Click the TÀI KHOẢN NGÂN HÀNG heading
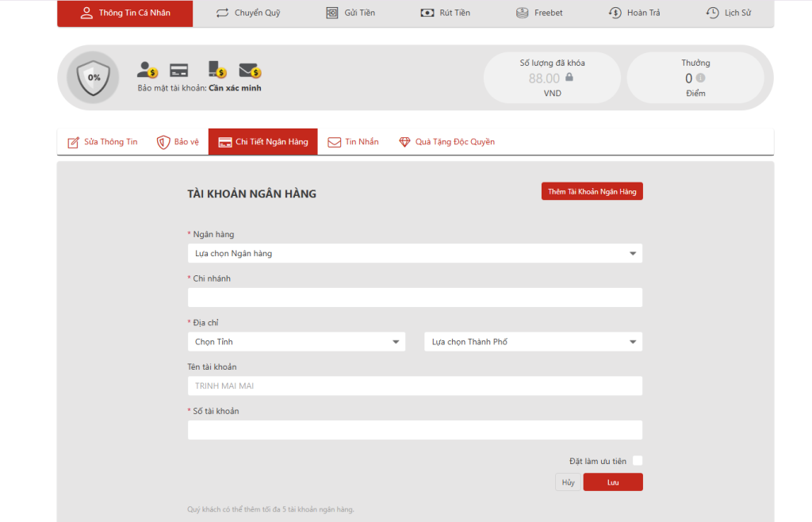Screen dimensions: 812x522 (x=251, y=194)
